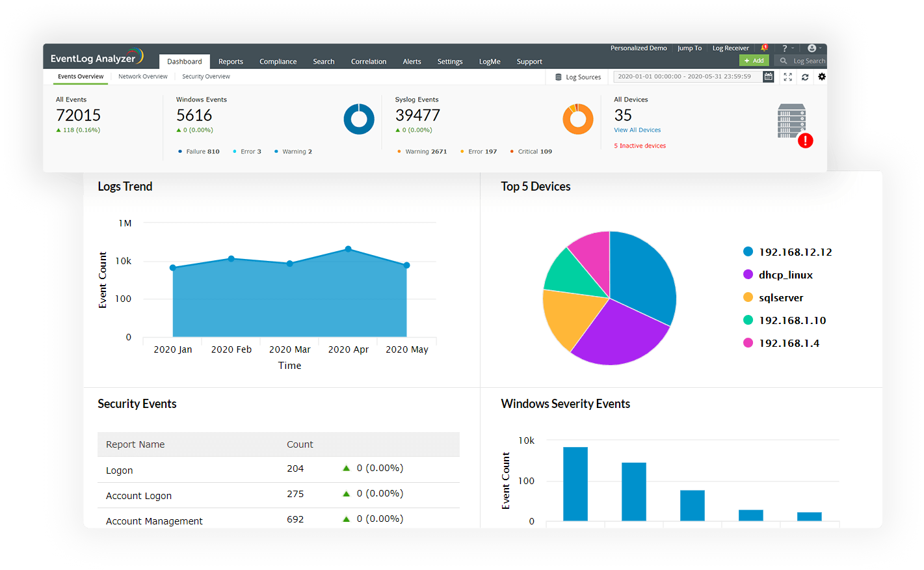Click Windows Events count 5616

pyautogui.click(x=194, y=115)
